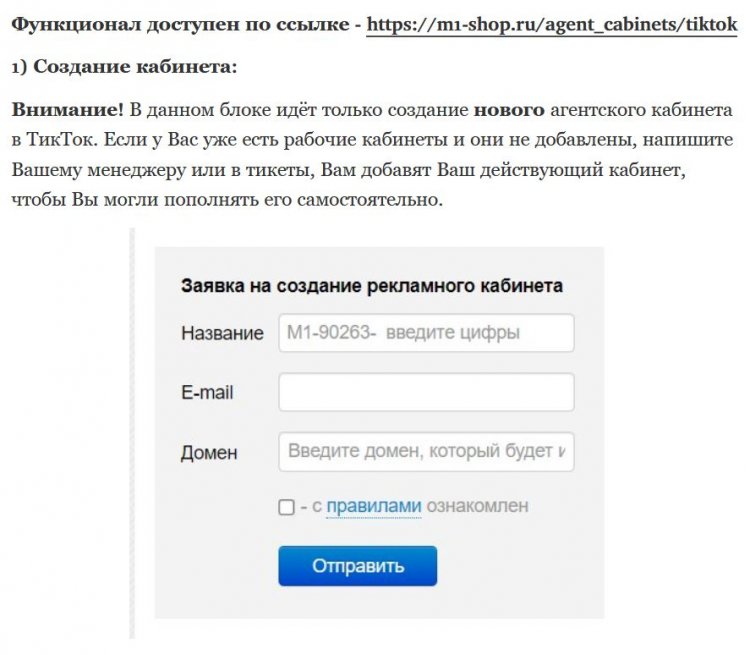The image size is (750, 655).
Task: Click the Заявка на создание рекламного кабинета heading
Action: click(372, 286)
